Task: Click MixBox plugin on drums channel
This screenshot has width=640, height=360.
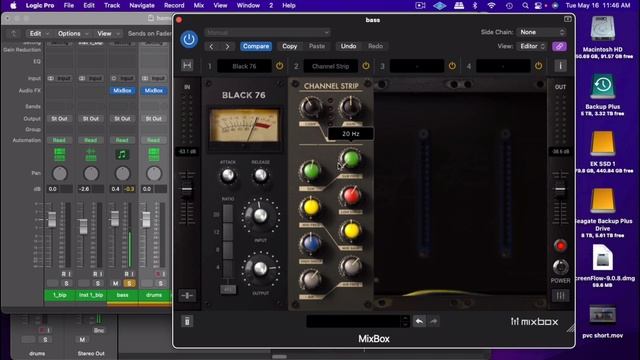Action: tap(154, 91)
